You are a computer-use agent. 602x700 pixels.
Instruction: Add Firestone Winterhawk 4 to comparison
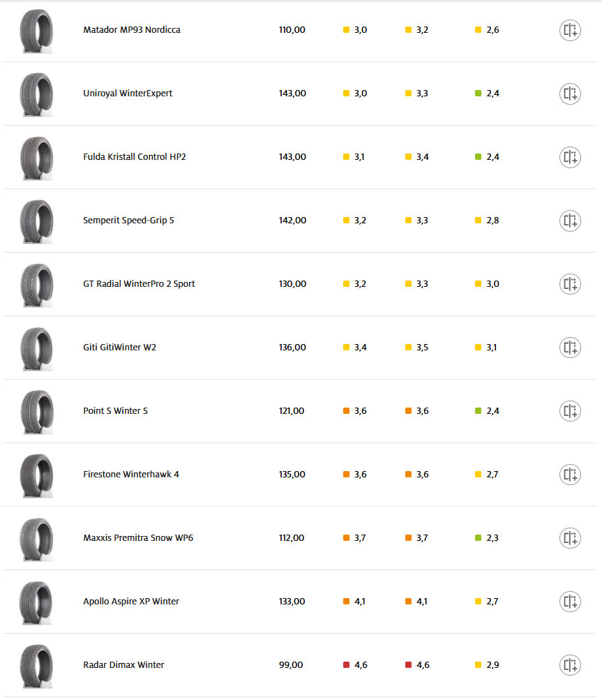570,475
